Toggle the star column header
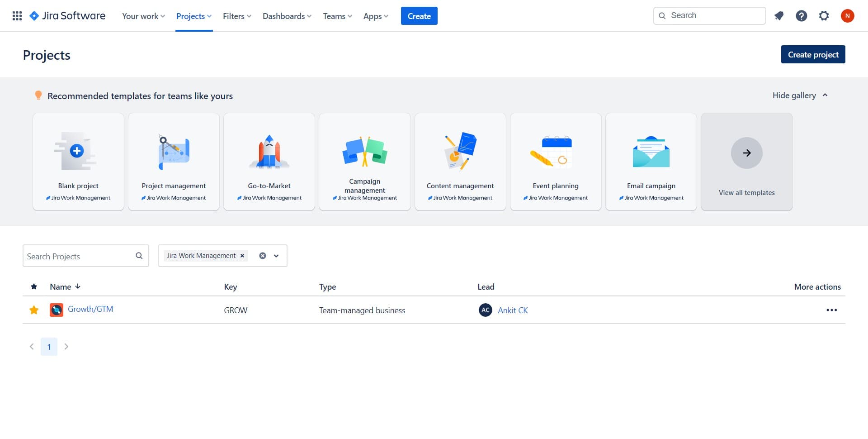The width and height of the screenshot is (868, 439). pyautogui.click(x=34, y=286)
